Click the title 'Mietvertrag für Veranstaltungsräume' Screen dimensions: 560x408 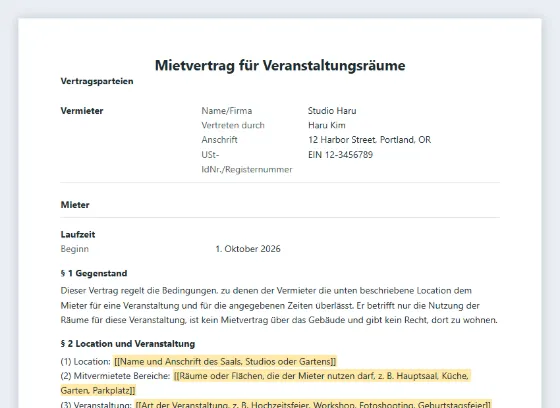point(280,65)
